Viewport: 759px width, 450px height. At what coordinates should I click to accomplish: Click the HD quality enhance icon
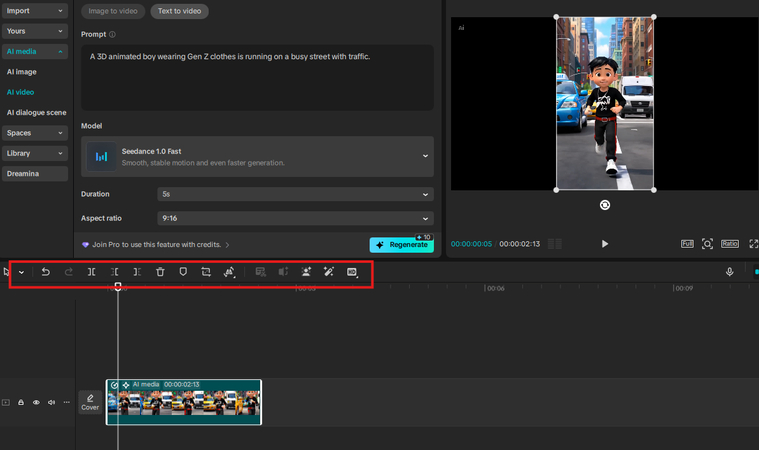point(352,272)
